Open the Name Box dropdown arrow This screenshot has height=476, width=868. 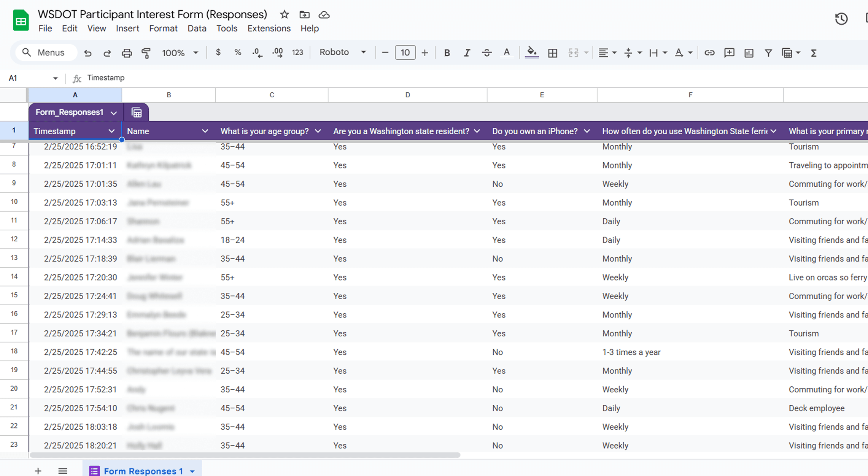tap(55, 78)
